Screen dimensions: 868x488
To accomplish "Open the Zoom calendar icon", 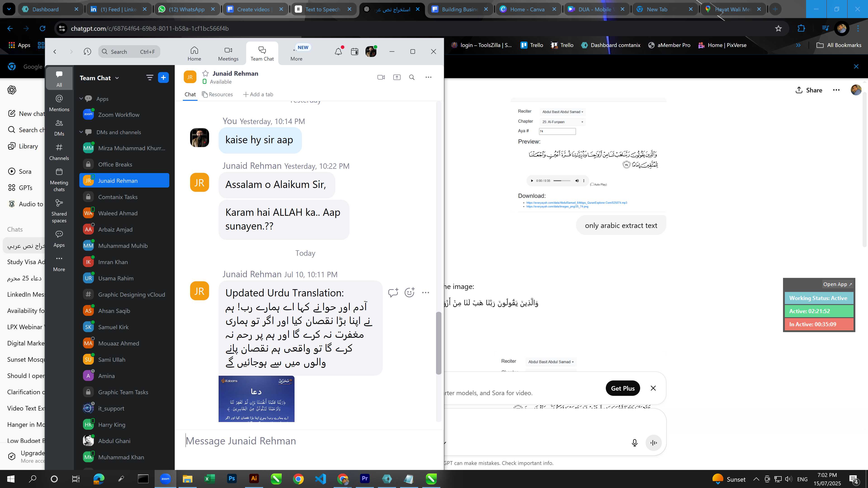I will click(x=354, y=52).
